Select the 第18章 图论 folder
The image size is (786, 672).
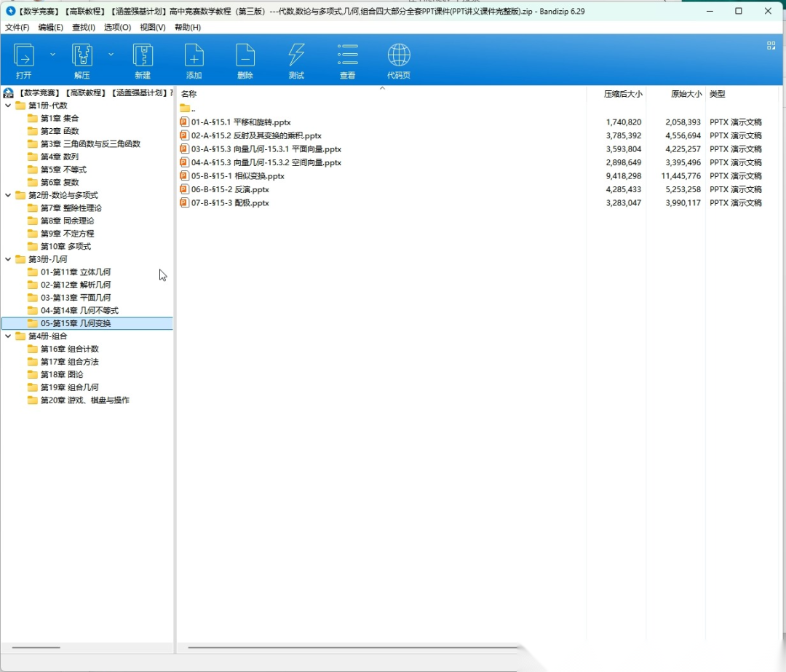click(61, 374)
